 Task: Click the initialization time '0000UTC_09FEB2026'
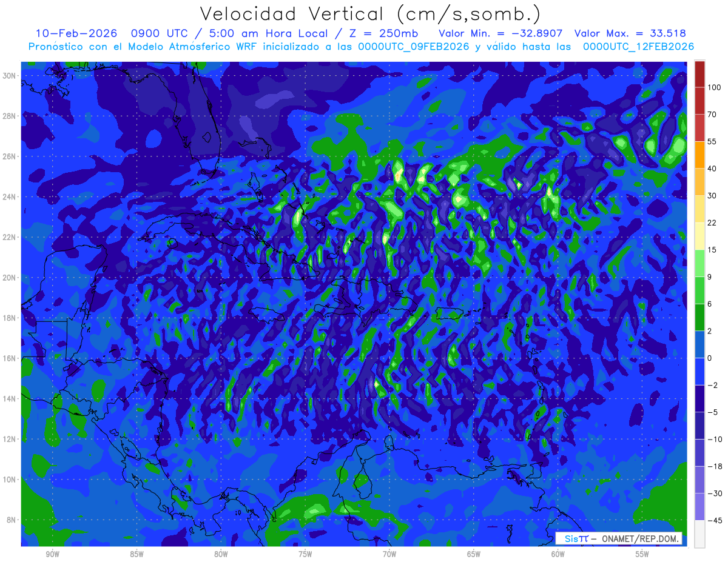(414, 47)
